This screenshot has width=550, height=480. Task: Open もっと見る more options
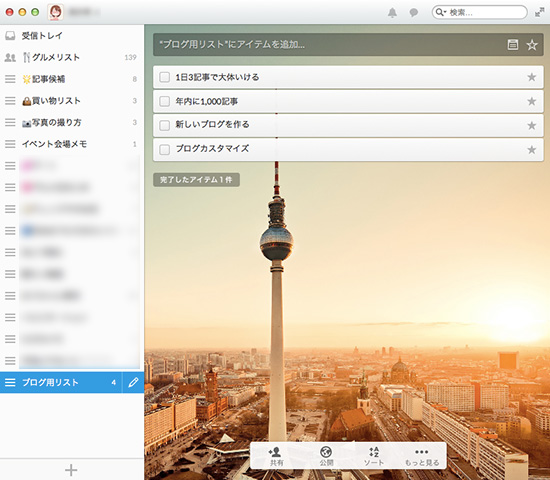tap(422, 456)
